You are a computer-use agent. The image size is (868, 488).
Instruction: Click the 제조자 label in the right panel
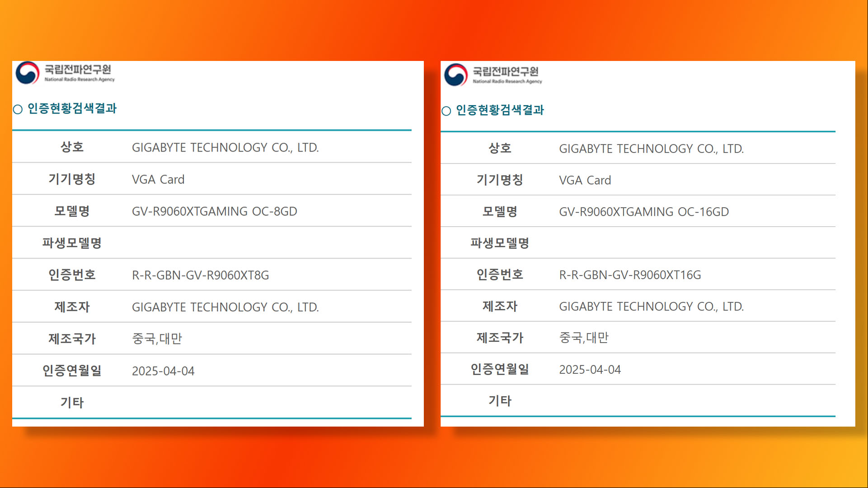click(x=500, y=306)
